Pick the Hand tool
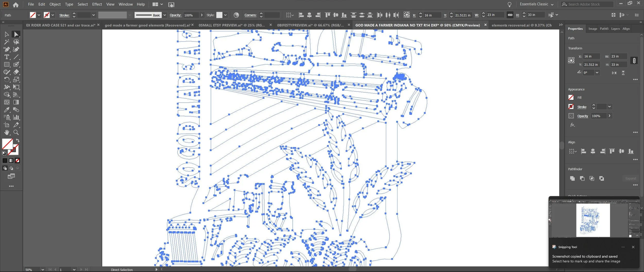This screenshot has width=644, height=272. 7,133
